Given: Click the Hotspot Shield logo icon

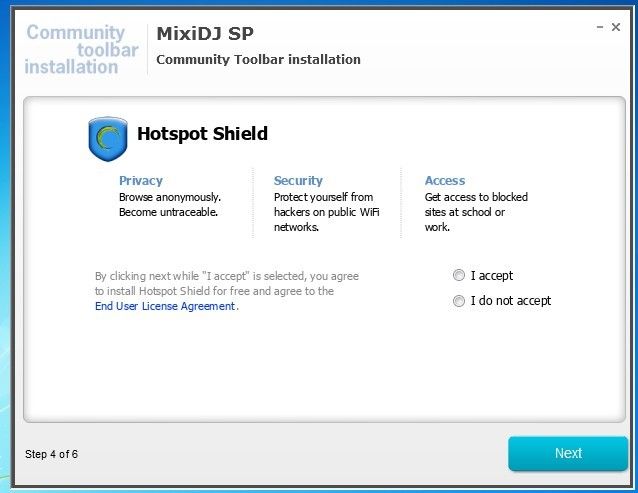Looking at the screenshot, I should 108,138.
